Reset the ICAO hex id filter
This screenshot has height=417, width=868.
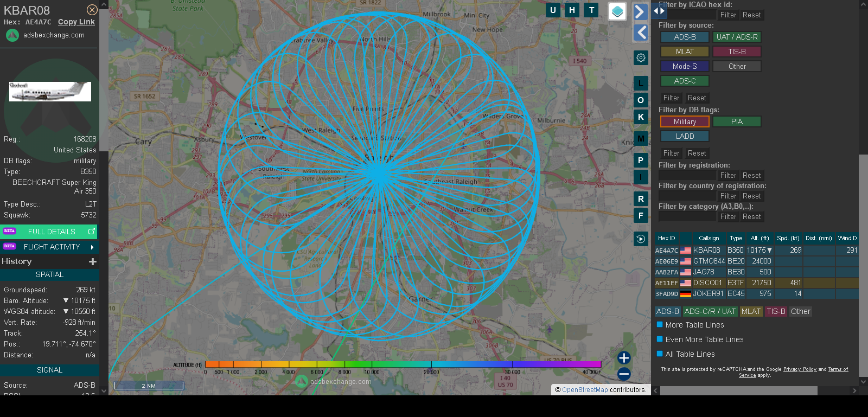[751, 15]
